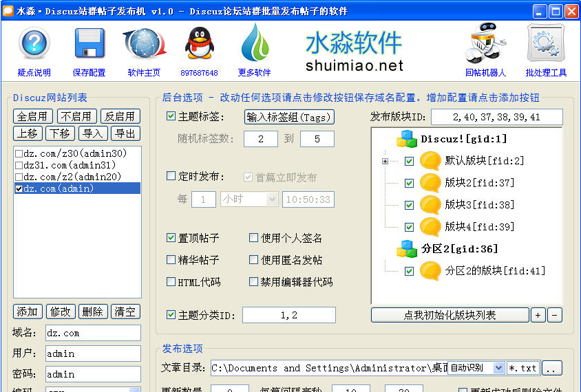Uncheck 版块2[fid:37] tree checkbox
581x392 pixels.
(409, 183)
